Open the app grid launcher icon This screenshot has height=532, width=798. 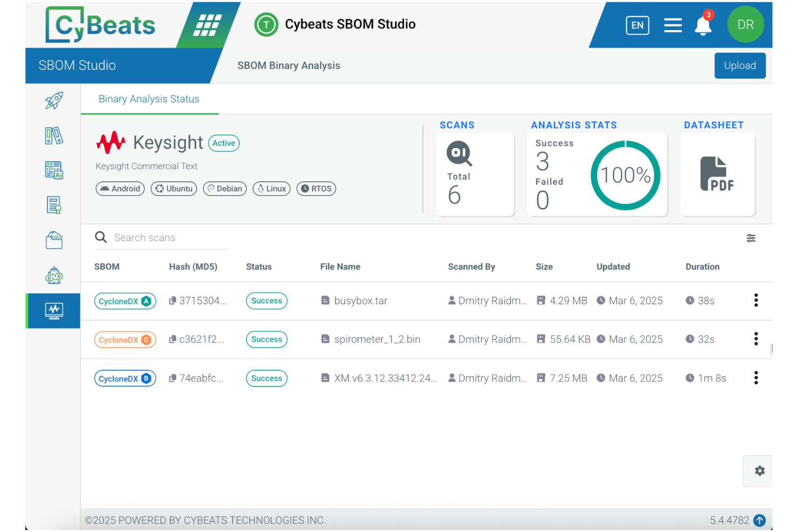[x=208, y=25]
